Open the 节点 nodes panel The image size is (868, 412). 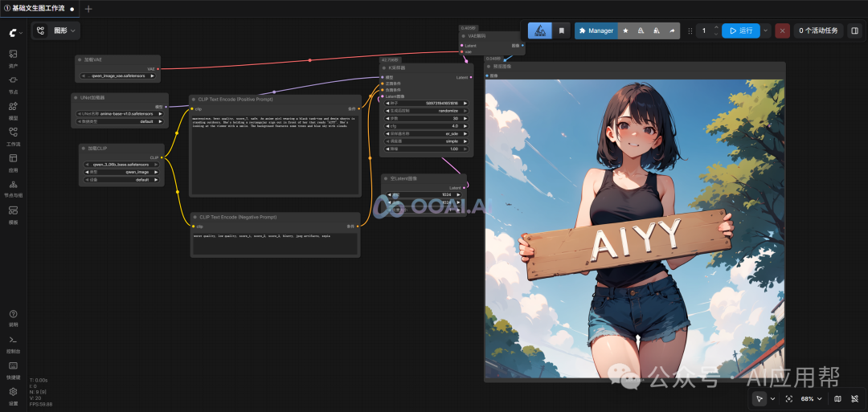(14, 84)
